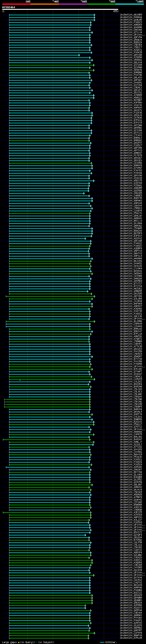This screenshot has width=146, height=644.
Task: Select the UniRef100_C9Y1W3 label
Action: point(131,502)
